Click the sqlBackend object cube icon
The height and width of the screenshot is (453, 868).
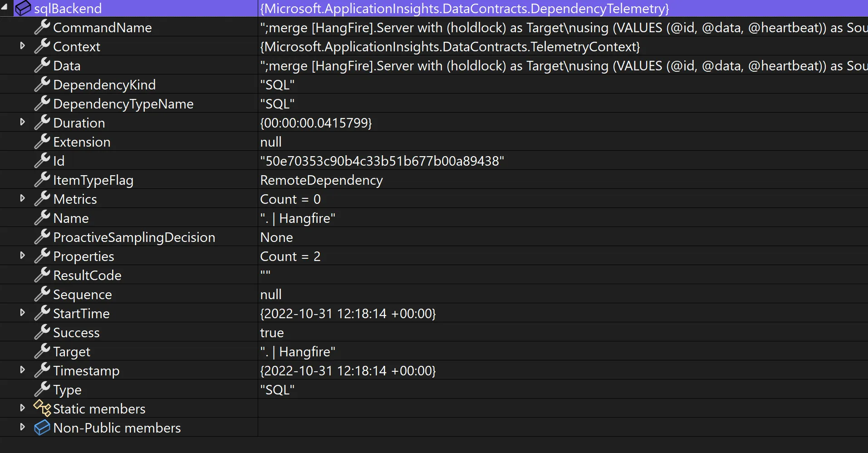coord(23,8)
